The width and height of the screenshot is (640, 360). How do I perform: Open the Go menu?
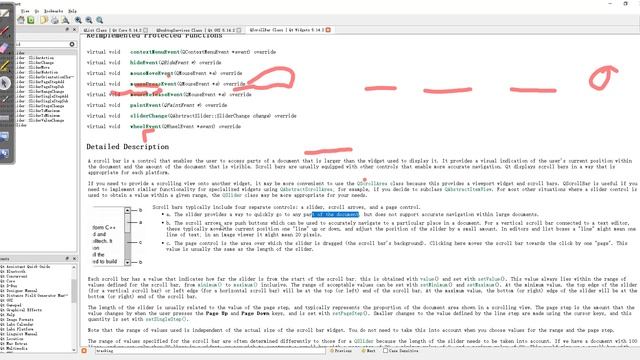36,11
